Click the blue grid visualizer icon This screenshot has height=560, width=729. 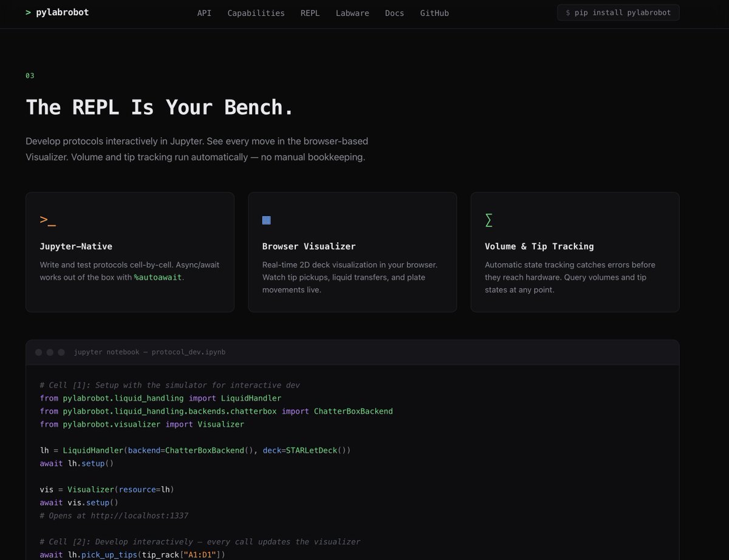click(x=266, y=220)
